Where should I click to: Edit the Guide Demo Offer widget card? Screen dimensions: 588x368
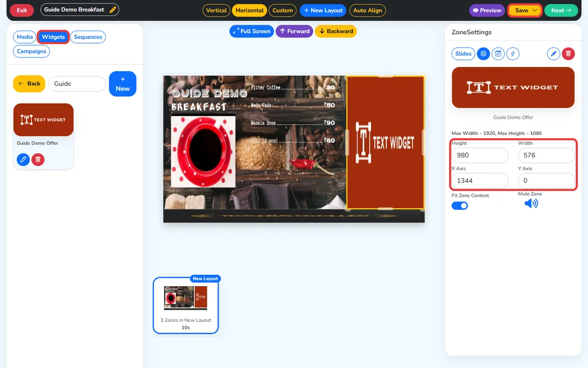pos(23,159)
